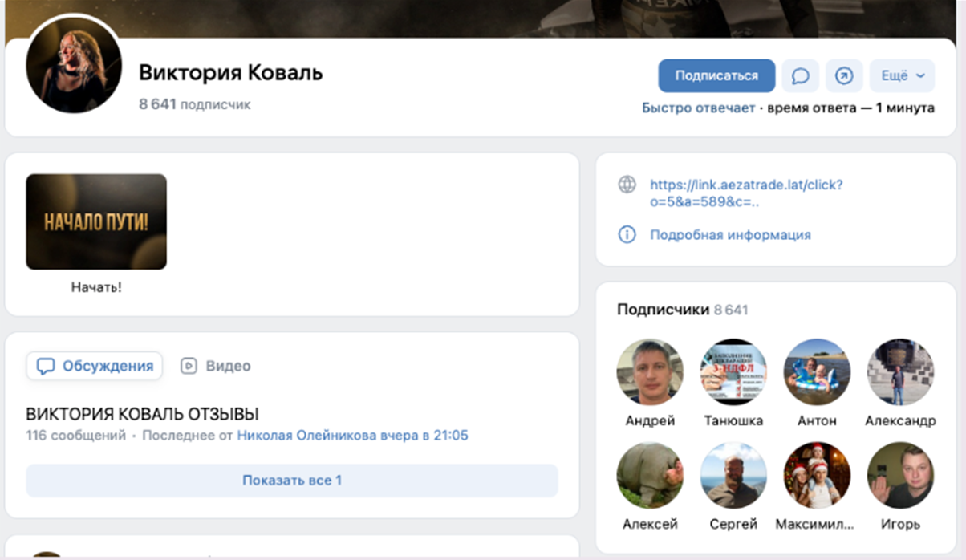Click the name Антон under avatar
966x560 pixels.
tap(817, 420)
